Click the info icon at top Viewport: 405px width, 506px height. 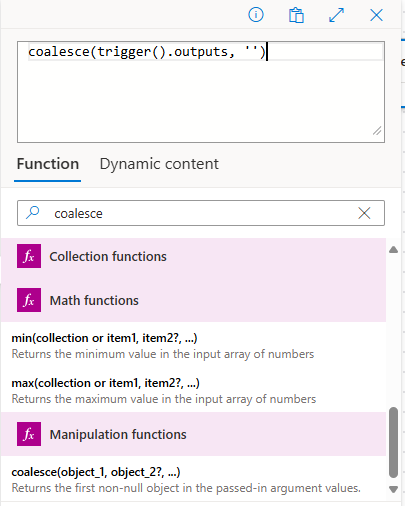[256, 15]
